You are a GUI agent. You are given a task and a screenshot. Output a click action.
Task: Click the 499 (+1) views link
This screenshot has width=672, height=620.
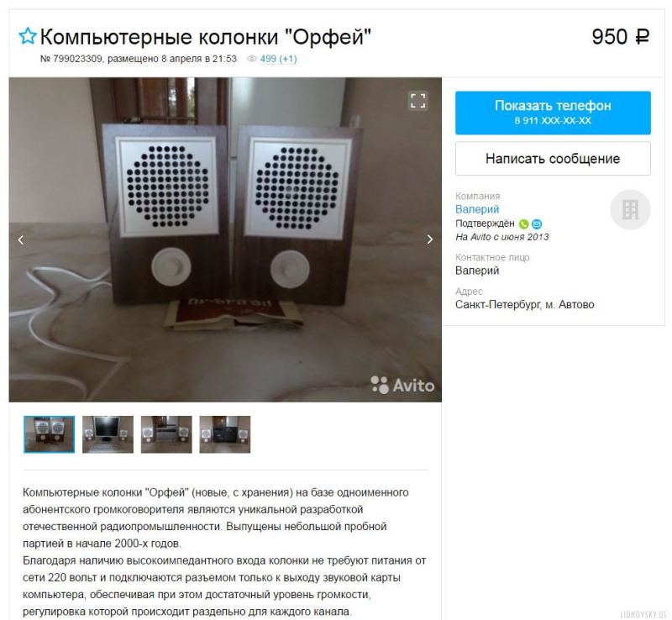pos(278,59)
